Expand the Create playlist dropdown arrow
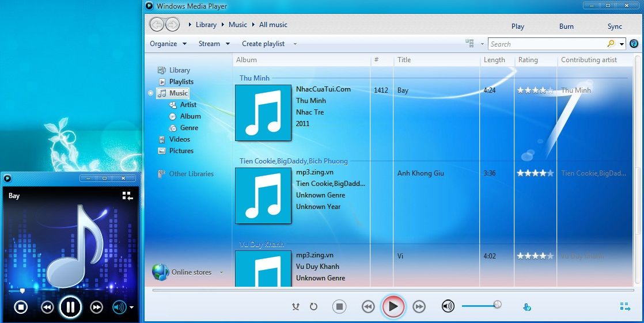The width and height of the screenshot is (644, 323). point(295,44)
